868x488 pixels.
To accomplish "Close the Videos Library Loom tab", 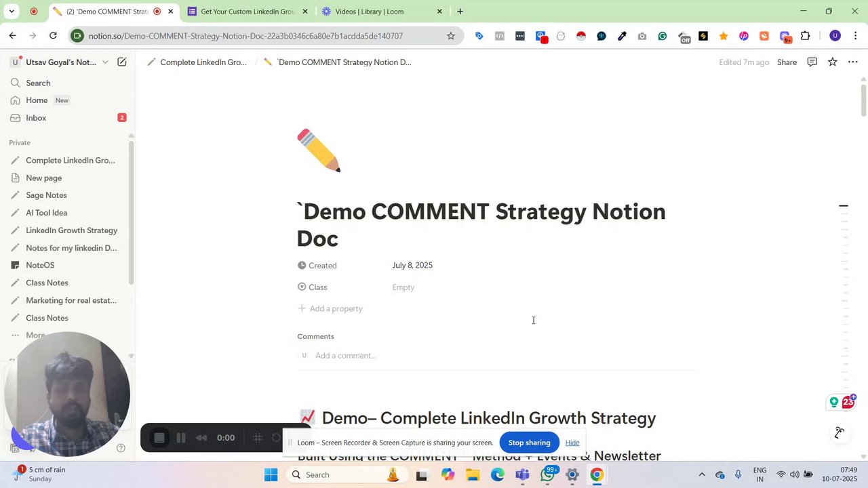I will coord(439,12).
